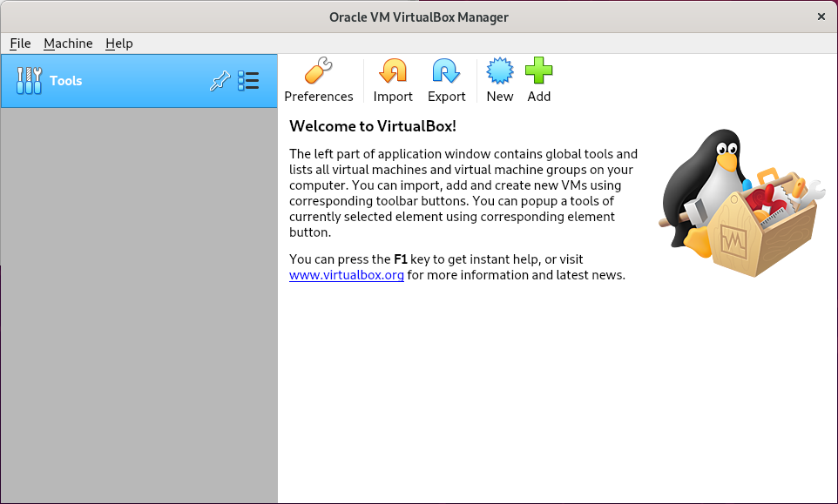Select the Tools label in sidebar
838x504 pixels.
point(65,81)
